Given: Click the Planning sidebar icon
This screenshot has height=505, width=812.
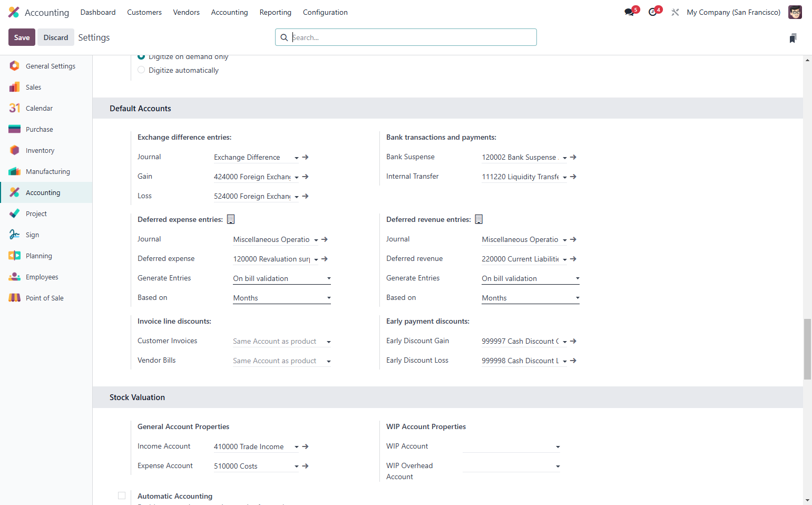Looking at the screenshot, I should pos(15,256).
